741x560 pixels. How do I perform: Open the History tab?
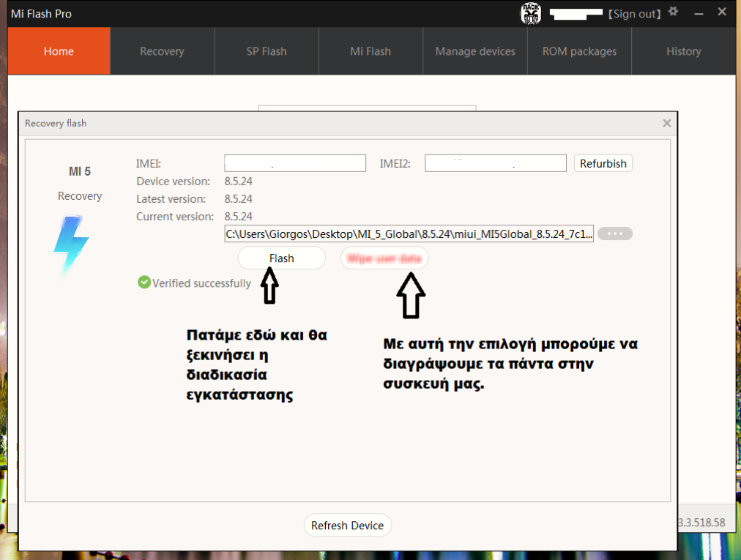(x=683, y=51)
